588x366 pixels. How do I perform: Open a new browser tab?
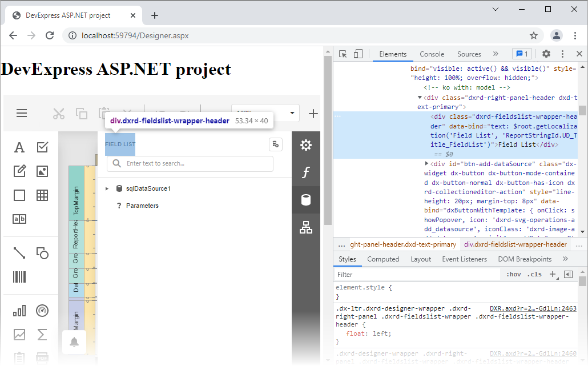(155, 15)
